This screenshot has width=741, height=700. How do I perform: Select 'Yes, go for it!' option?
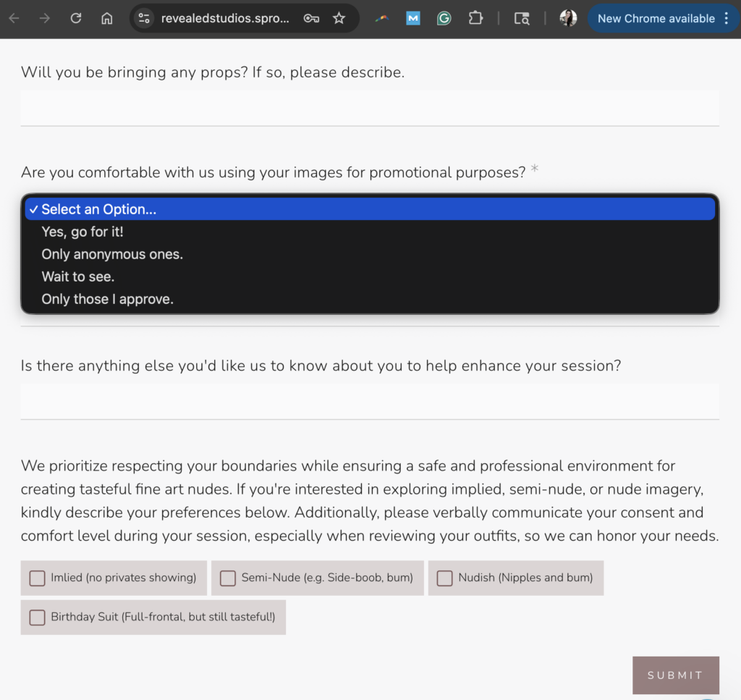[x=82, y=232]
